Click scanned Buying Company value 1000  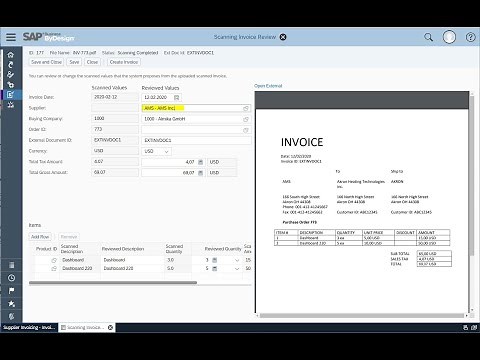(x=115, y=119)
